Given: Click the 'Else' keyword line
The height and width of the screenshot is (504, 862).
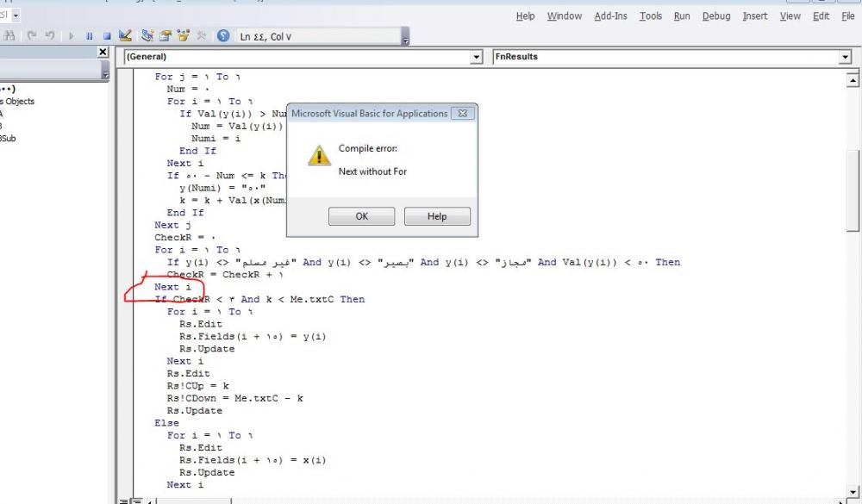Looking at the screenshot, I should [x=166, y=423].
